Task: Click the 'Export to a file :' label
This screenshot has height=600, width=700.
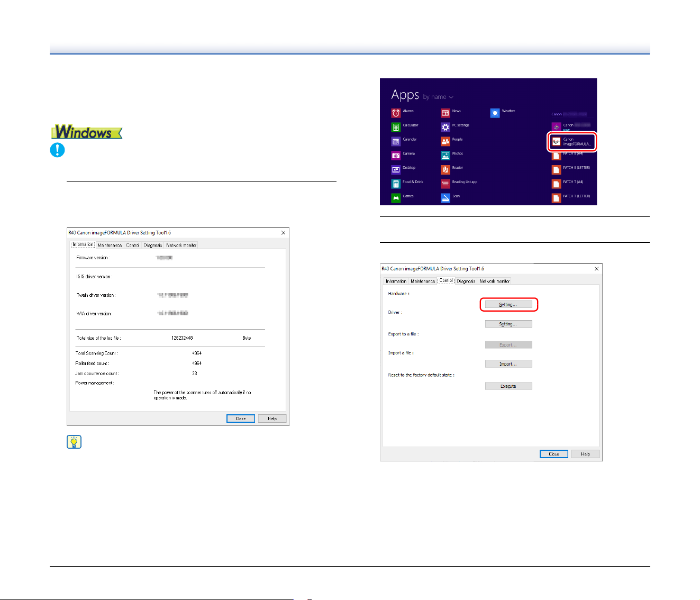Action: coord(403,334)
